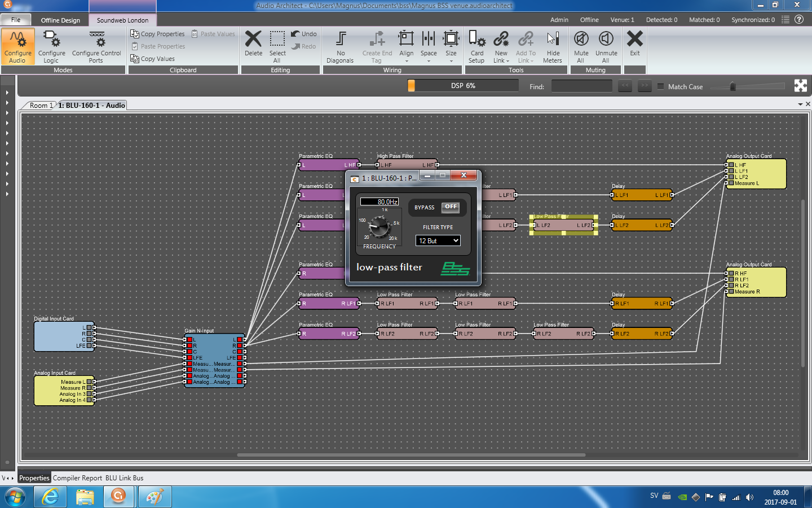This screenshot has height=508, width=812.
Task: Click Copy Properties in Clipboard group
Action: (158, 34)
